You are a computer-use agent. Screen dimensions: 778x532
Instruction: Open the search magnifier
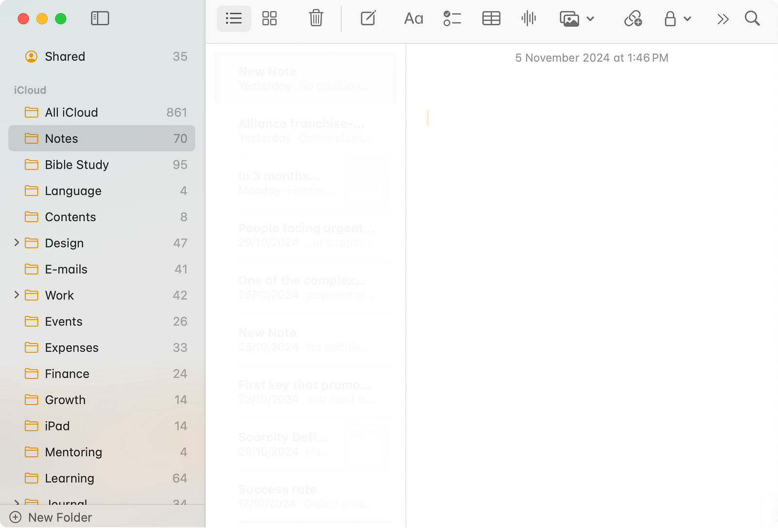752,18
